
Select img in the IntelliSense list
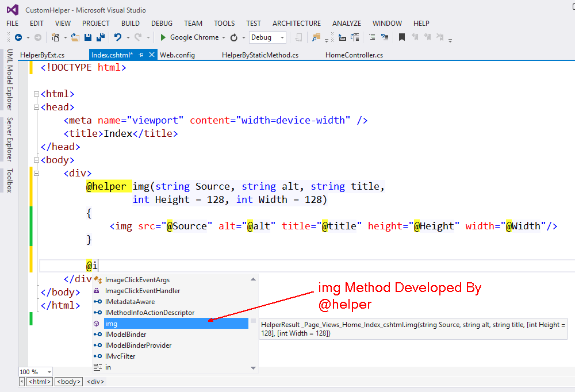pos(112,324)
